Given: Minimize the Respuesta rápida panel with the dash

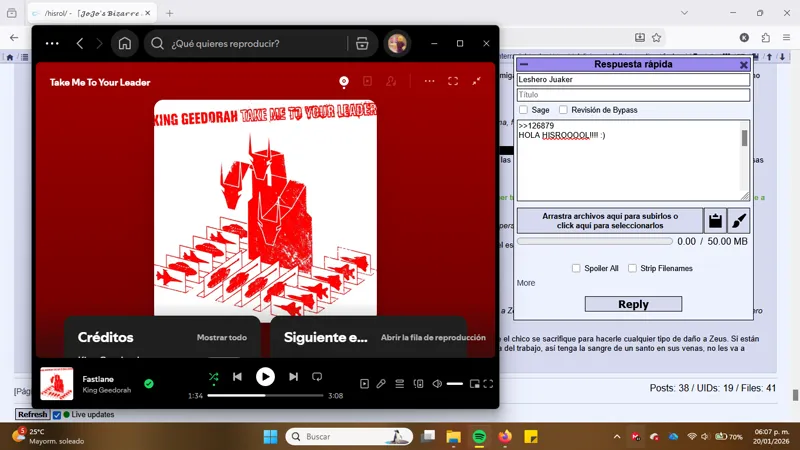Looking at the screenshot, I should [524, 64].
